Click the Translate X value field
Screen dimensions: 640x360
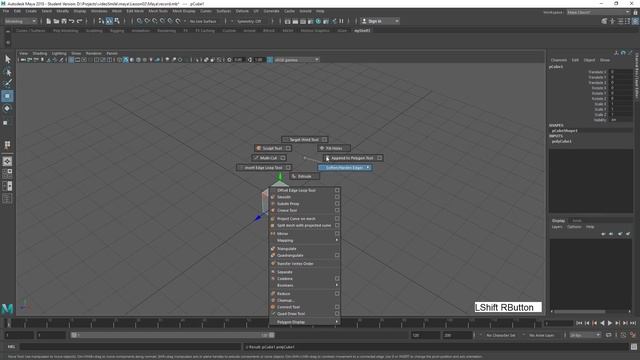621,72
